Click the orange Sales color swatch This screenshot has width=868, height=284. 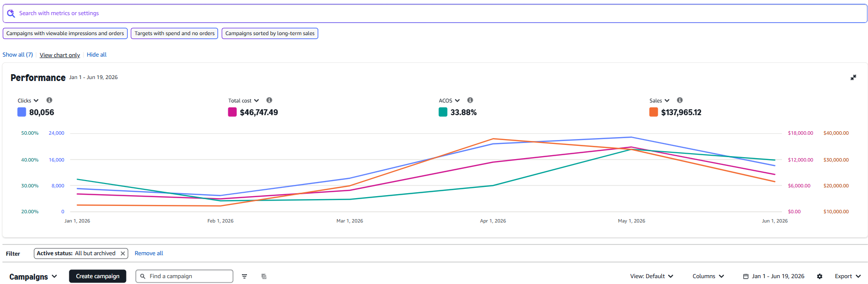653,112
